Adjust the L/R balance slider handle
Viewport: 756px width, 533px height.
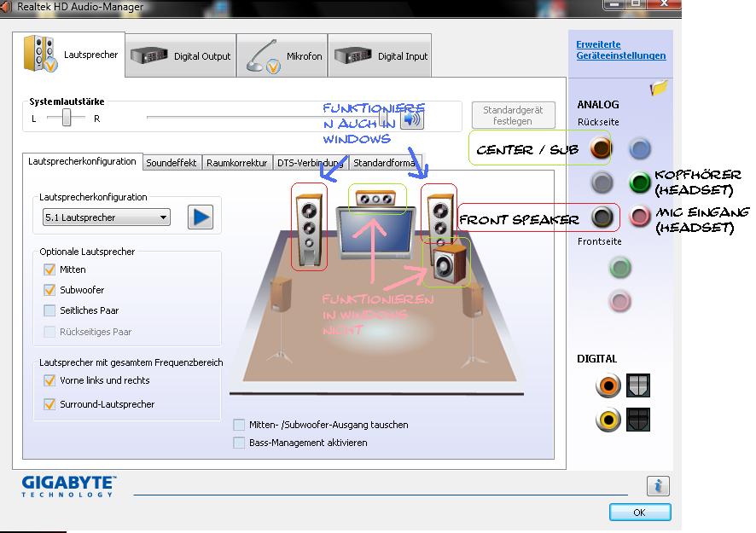67,117
